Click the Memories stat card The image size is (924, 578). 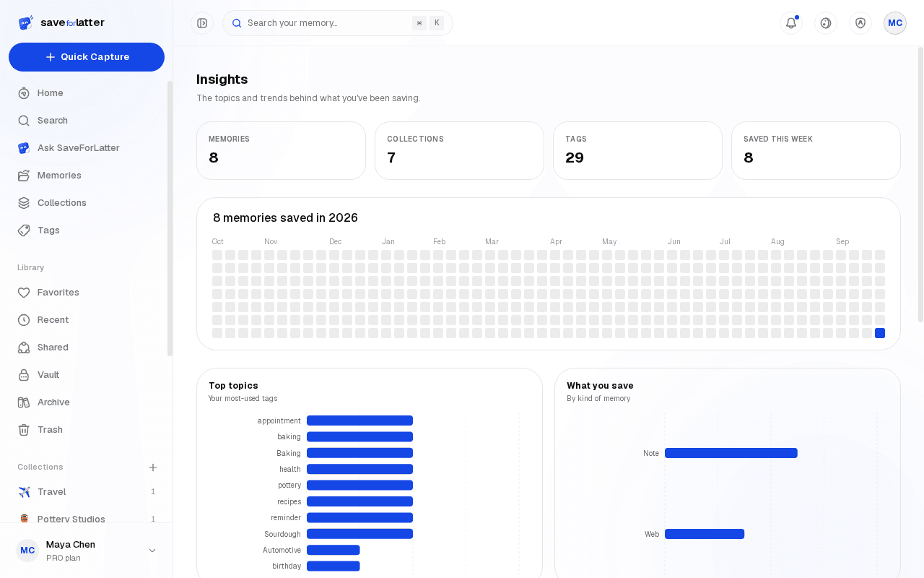click(x=281, y=150)
